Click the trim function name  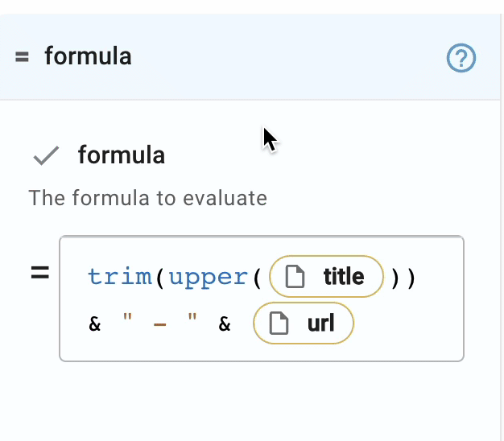(x=120, y=277)
